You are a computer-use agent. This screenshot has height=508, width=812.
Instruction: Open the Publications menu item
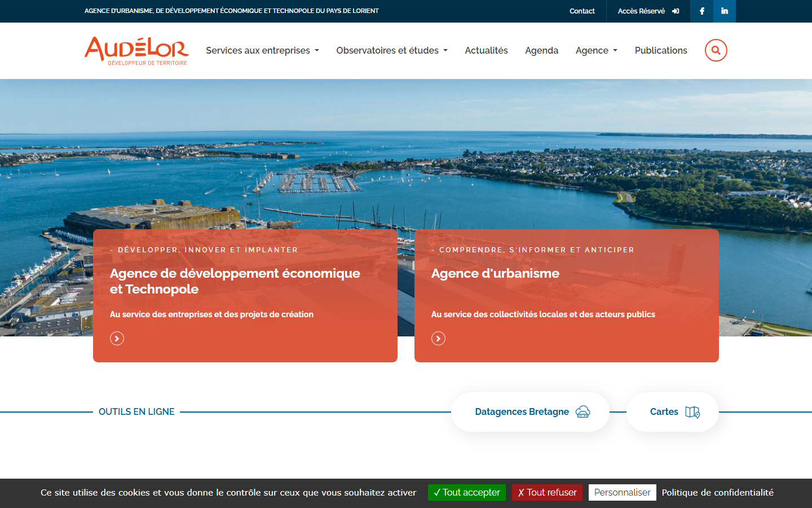(x=661, y=50)
